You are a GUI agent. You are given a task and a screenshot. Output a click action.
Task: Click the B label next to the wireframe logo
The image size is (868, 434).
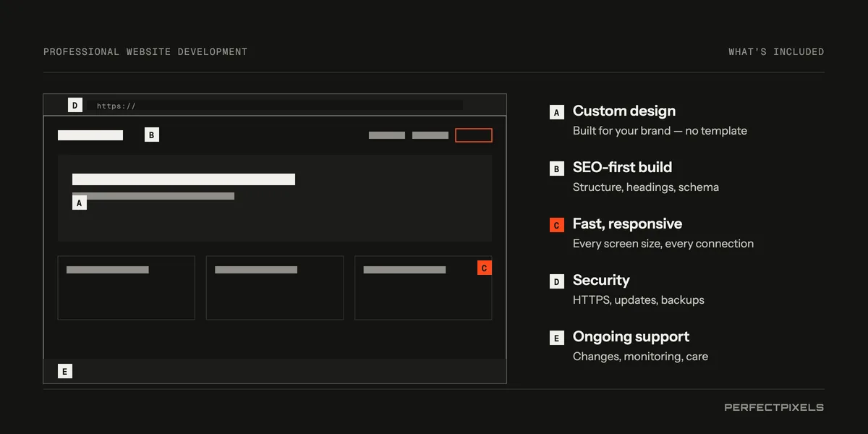pyautogui.click(x=152, y=135)
